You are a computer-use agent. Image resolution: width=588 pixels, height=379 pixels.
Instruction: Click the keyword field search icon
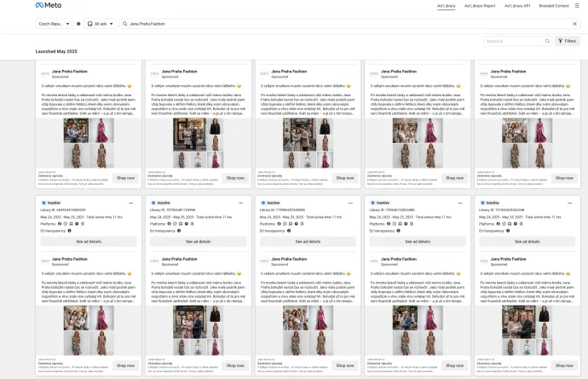547,41
